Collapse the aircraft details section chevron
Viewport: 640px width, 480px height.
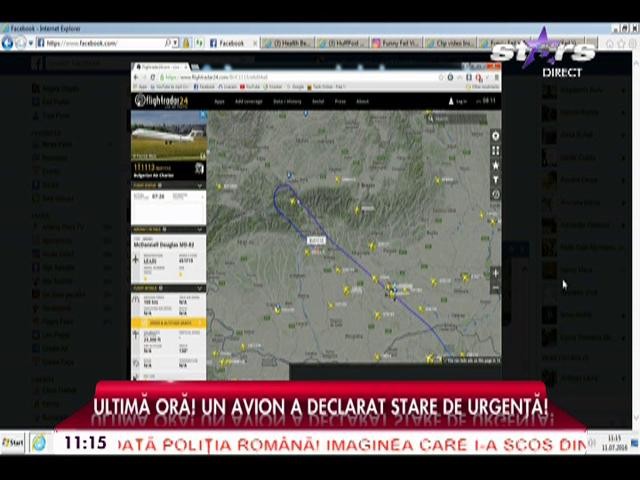(x=200, y=229)
